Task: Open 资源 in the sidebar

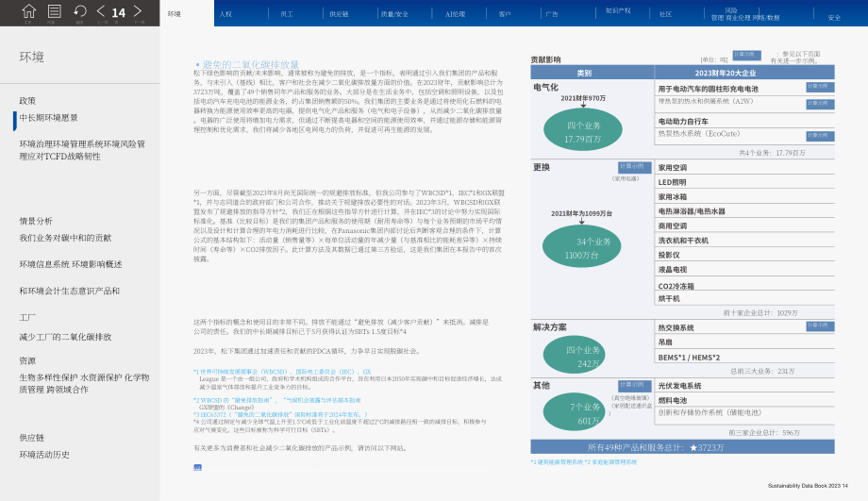Action: point(27,361)
